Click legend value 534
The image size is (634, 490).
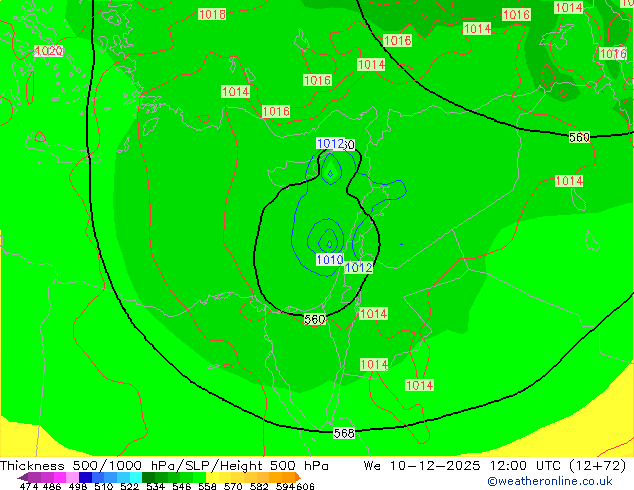[x=155, y=486]
